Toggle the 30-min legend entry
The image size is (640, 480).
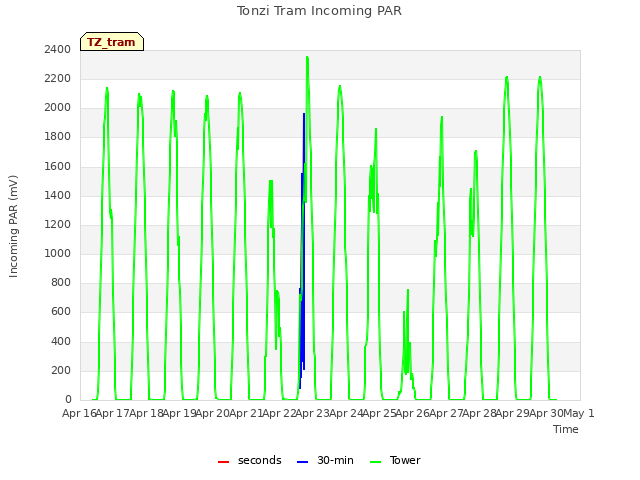325,460
